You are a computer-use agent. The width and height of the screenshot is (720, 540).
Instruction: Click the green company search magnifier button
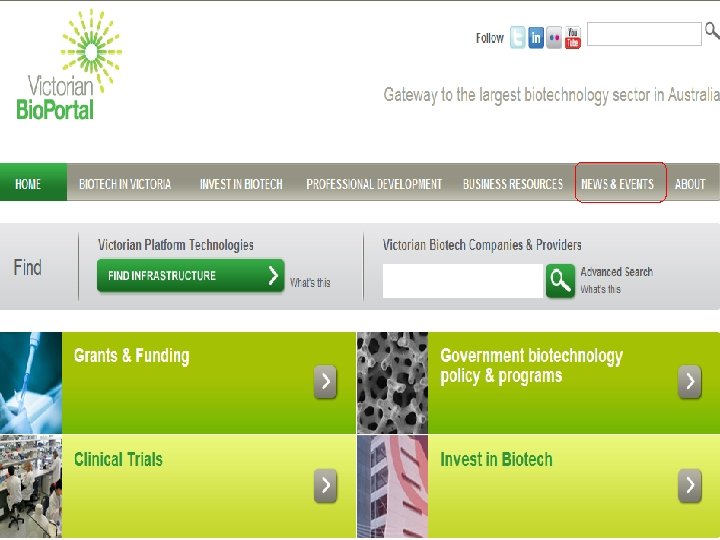pyautogui.click(x=560, y=281)
